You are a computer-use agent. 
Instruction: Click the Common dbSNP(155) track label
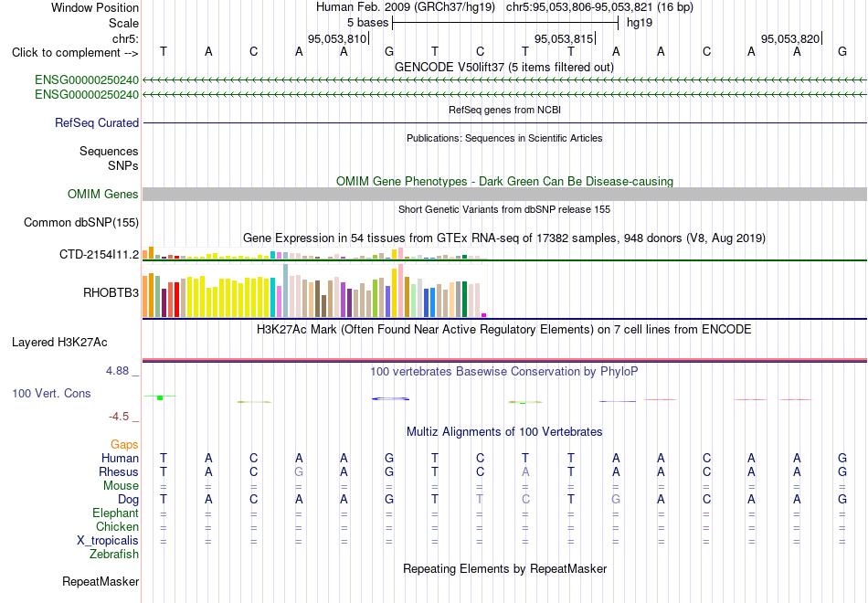point(80,223)
